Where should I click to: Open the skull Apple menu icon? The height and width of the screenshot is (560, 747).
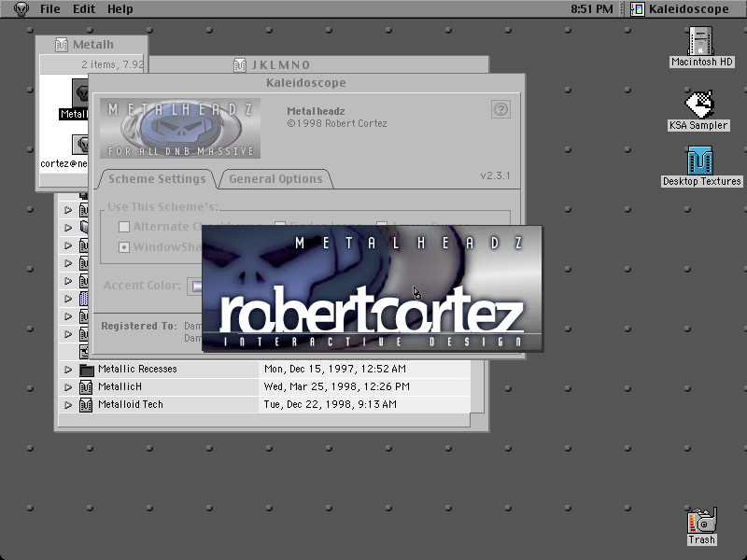click(x=21, y=8)
